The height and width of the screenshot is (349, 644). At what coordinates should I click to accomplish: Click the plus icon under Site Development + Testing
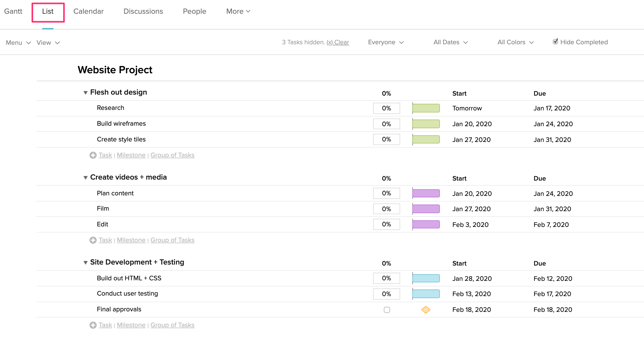pyautogui.click(x=93, y=325)
